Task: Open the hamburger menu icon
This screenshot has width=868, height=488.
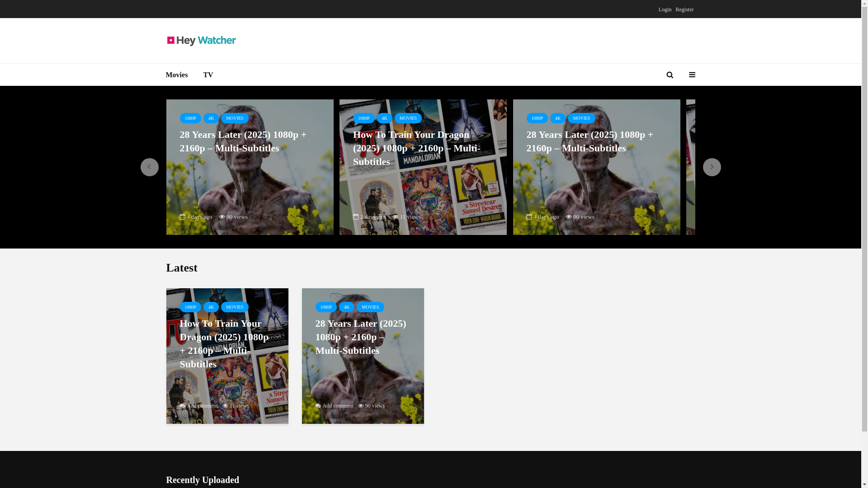Action: [692, 75]
